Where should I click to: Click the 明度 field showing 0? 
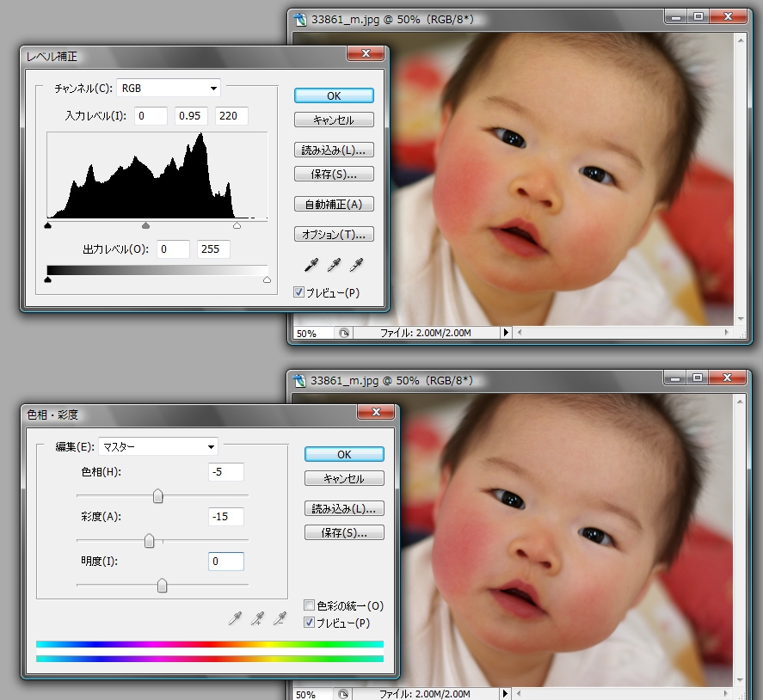(x=226, y=562)
